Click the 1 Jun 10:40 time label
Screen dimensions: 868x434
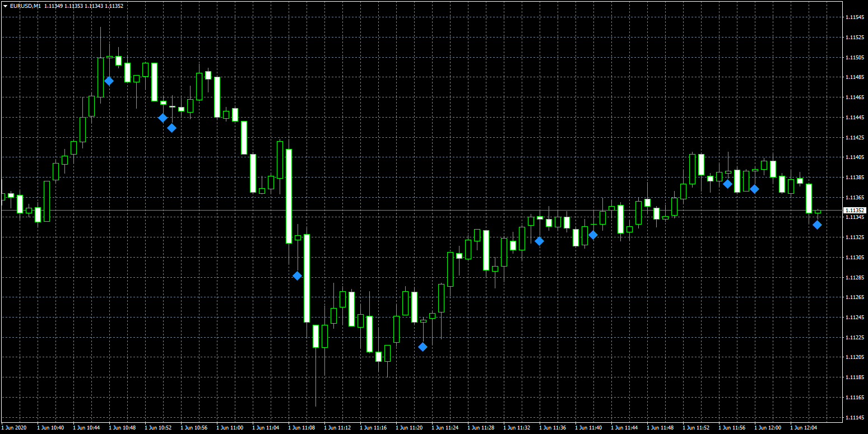point(50,428)
